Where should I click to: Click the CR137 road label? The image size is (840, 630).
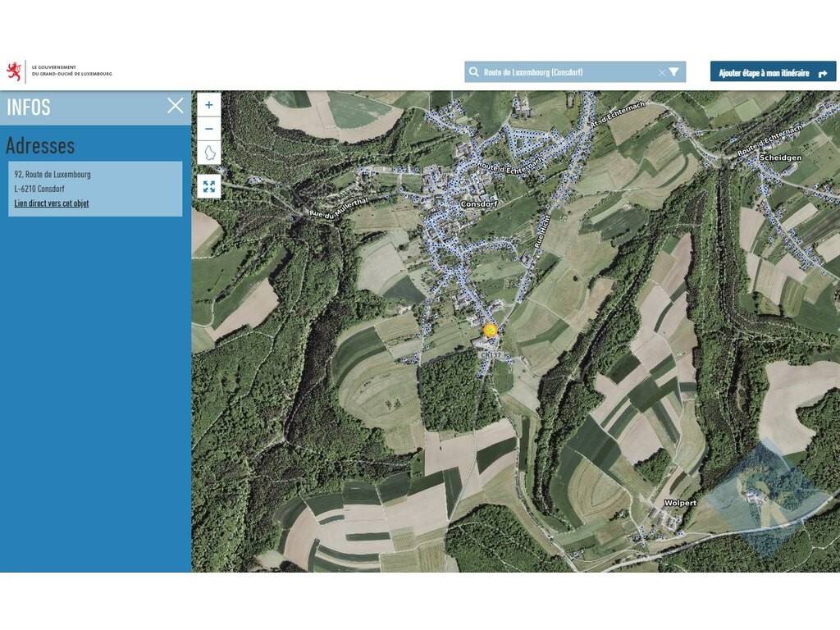(x=491, y=354)
